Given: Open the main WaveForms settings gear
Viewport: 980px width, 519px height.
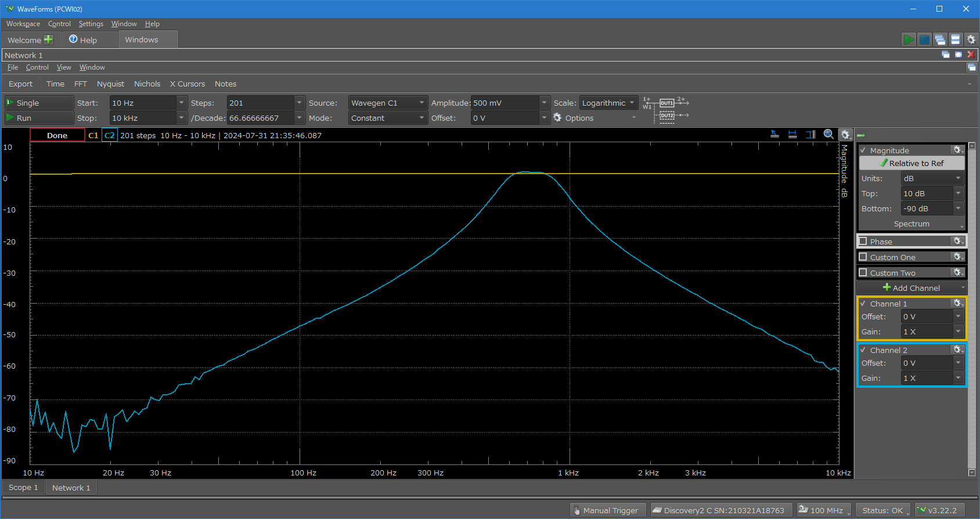Looking at the screenshot, I should (x=971, y=39).
